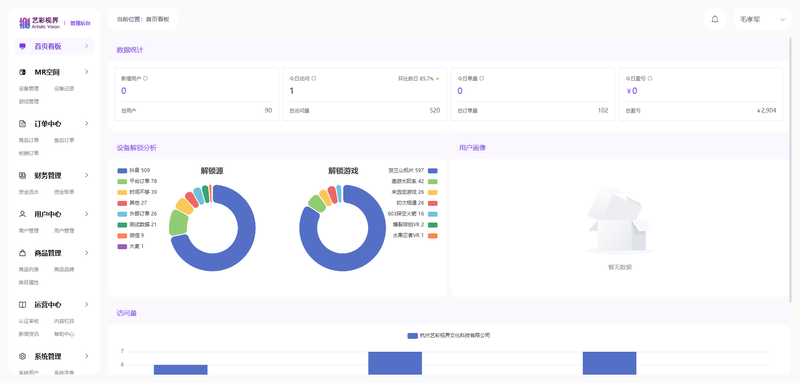Expand the 订单中心 chevron
This screenshot has width=800, height=383.
click(87, 123)
